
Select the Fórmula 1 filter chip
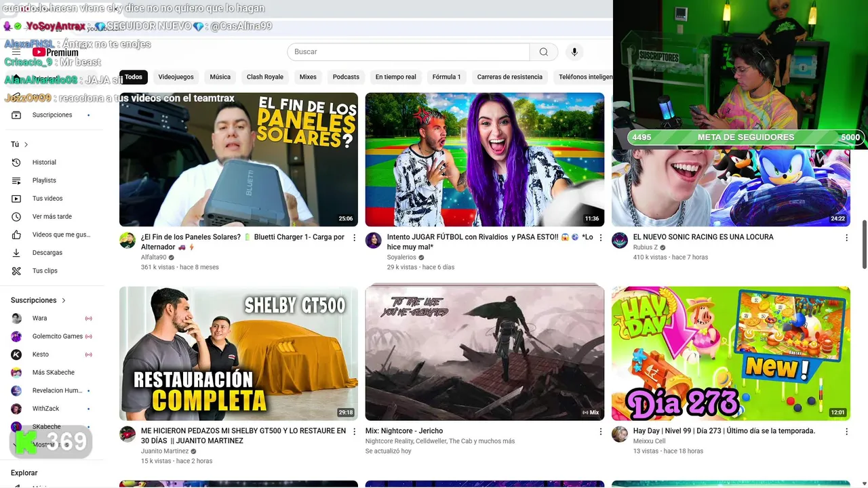point(446,77)
